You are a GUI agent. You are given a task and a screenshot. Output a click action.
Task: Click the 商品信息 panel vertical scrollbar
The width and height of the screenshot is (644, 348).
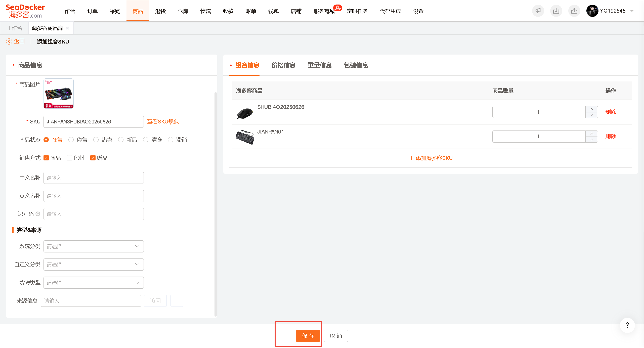pyautogui.click(x=216, y=204)
